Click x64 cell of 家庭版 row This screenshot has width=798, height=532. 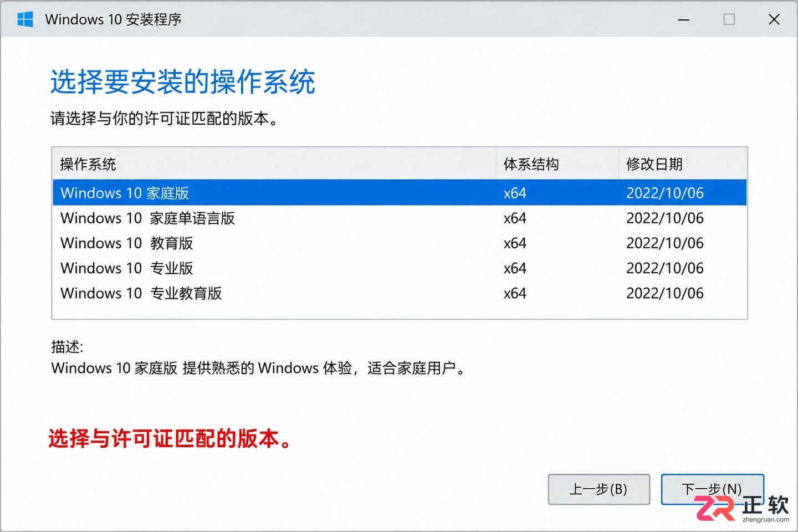tap(515, 193)
